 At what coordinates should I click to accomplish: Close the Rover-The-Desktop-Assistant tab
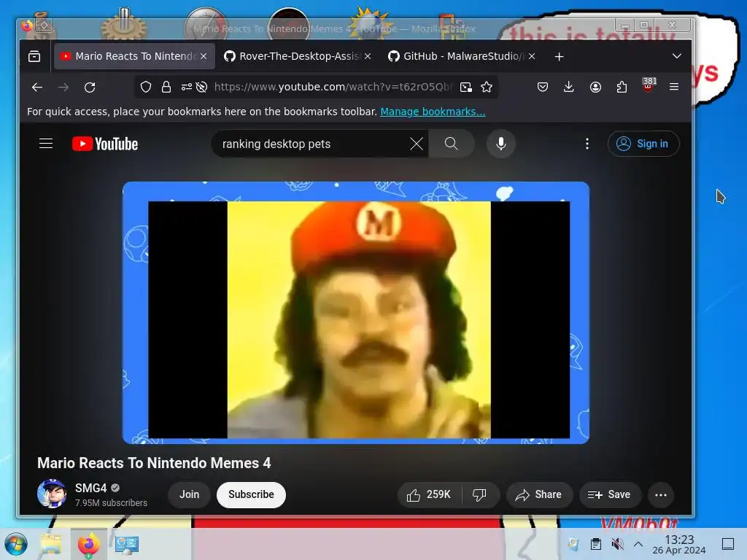coord(368,56)
